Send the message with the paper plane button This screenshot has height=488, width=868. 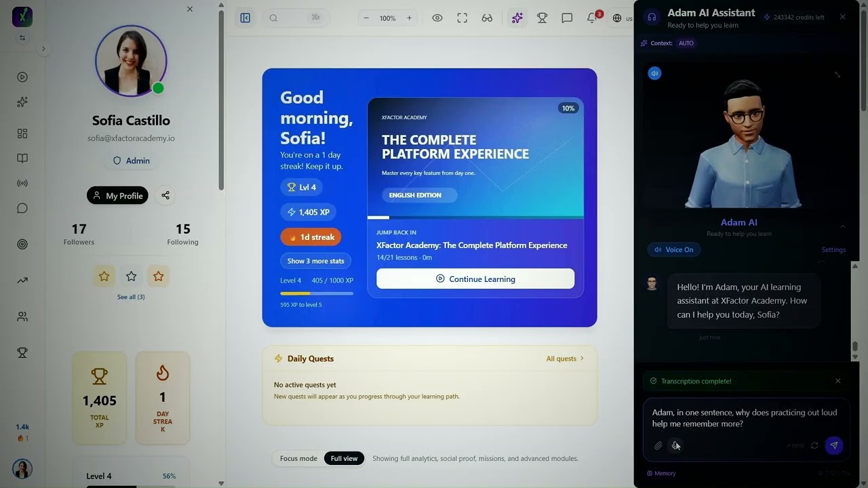[x=834, y=445]
